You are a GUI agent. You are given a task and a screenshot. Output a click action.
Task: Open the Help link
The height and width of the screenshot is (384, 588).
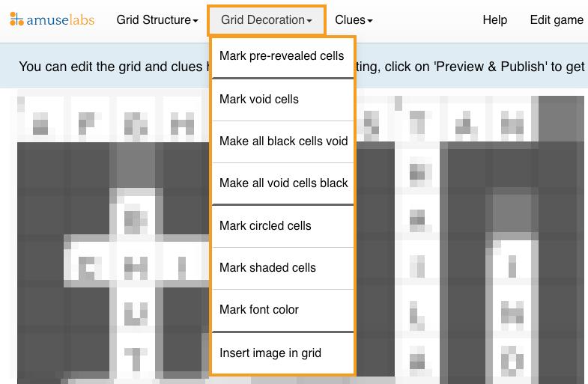pyautogui.click(x=494, y=20)
